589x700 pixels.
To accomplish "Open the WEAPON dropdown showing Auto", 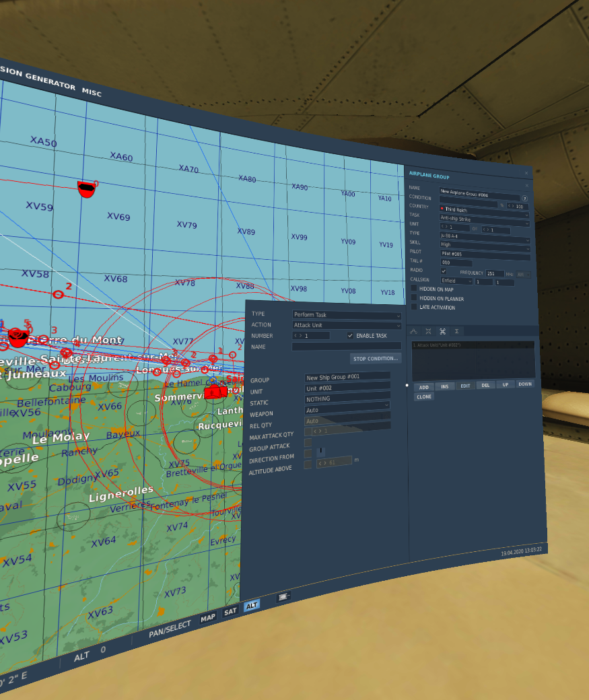I will click(x=347, y=409).
